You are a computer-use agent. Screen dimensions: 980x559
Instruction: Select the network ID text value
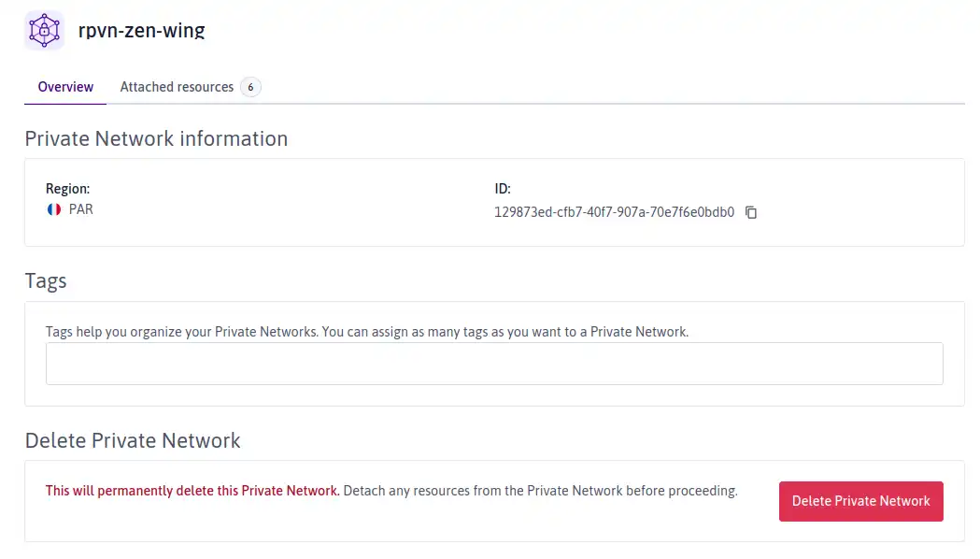click(614, 212)
